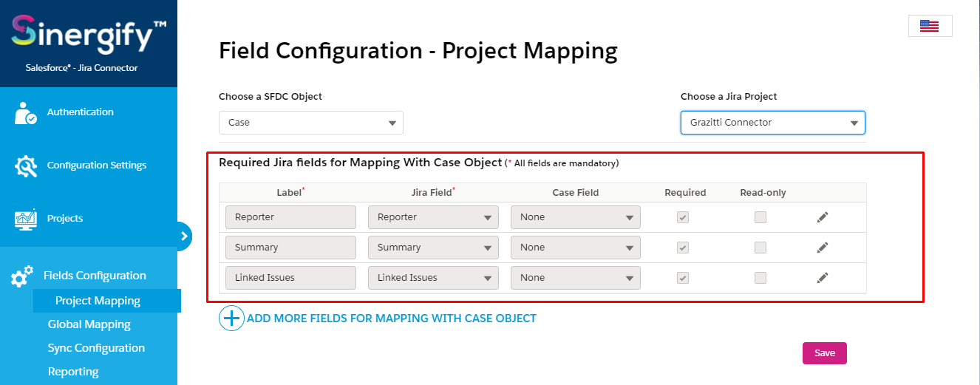
Task: Open Case Field dropdown in Summary row
Action: (x=576, y=248)
